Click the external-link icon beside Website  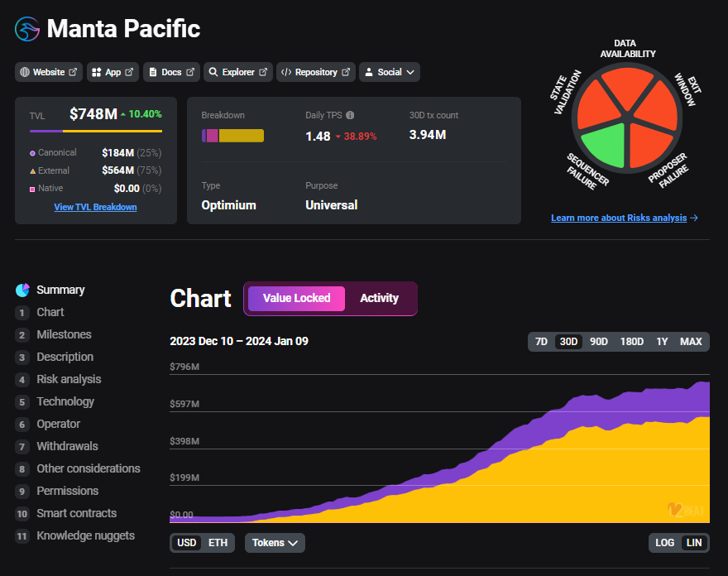[73, 72]
